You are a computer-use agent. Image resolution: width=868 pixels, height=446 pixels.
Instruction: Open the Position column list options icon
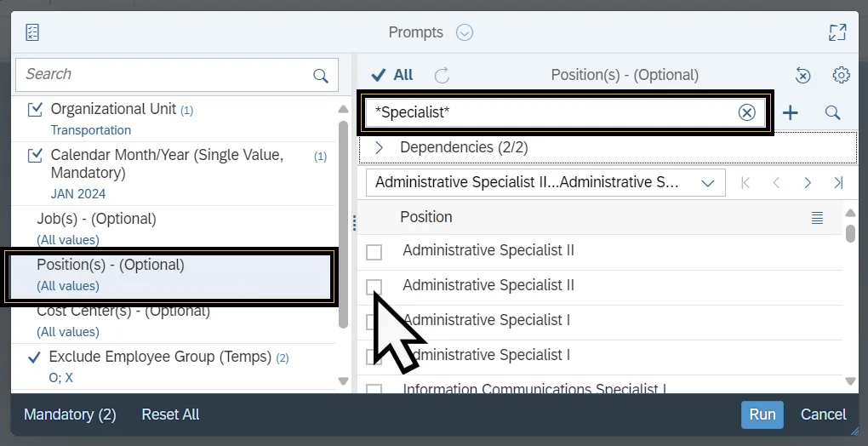(817, 218)
